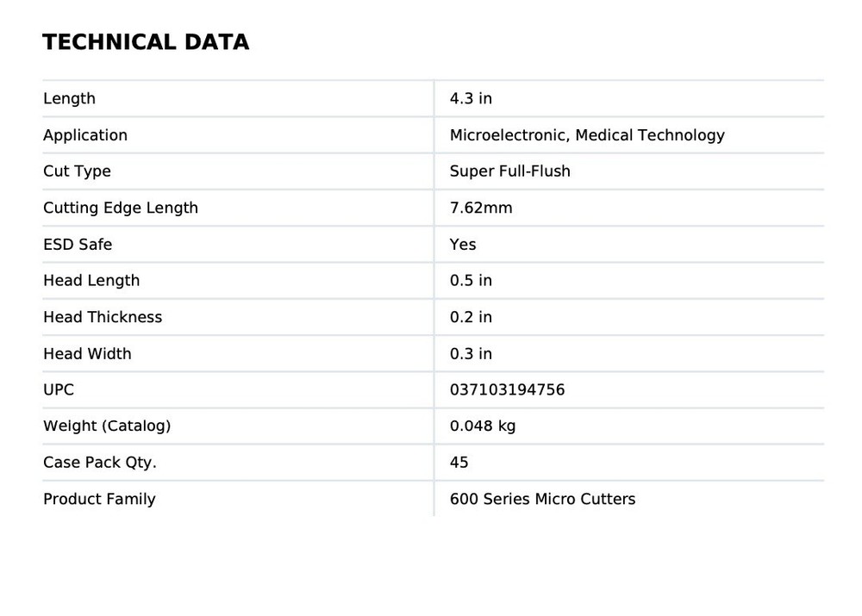The width and height of the screenshot is (862, 616).
Task: Click the Yes value for ESD Safe
Action: point(463,245)
